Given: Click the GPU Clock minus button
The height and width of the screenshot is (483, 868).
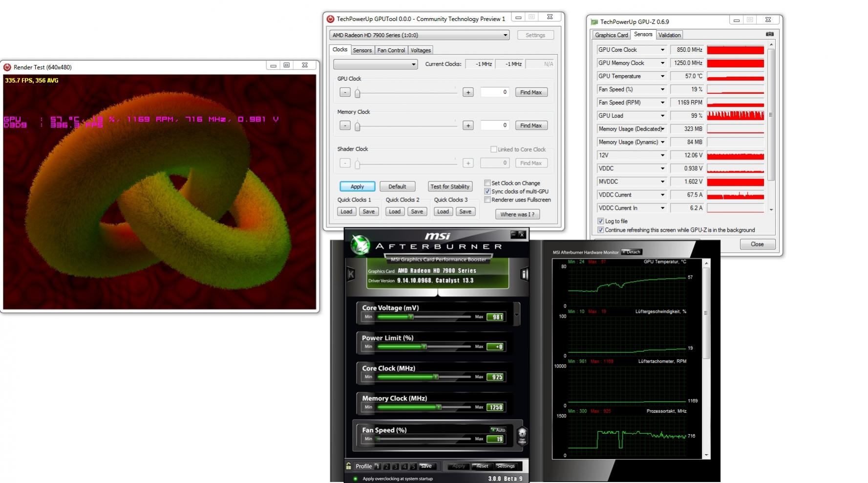Looking at the screenshot, I should click(x=345, y=92).
